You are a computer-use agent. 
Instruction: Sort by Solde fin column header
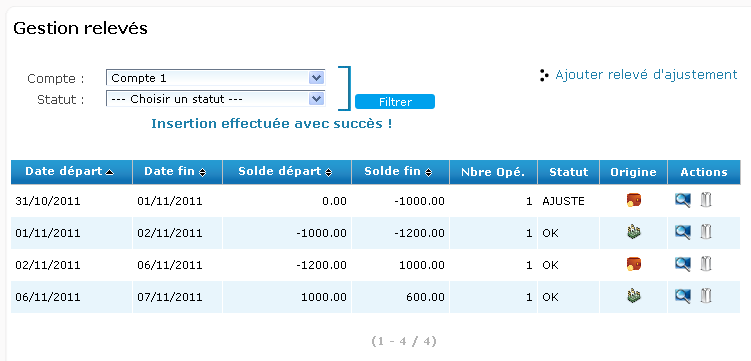pos(398,172)
